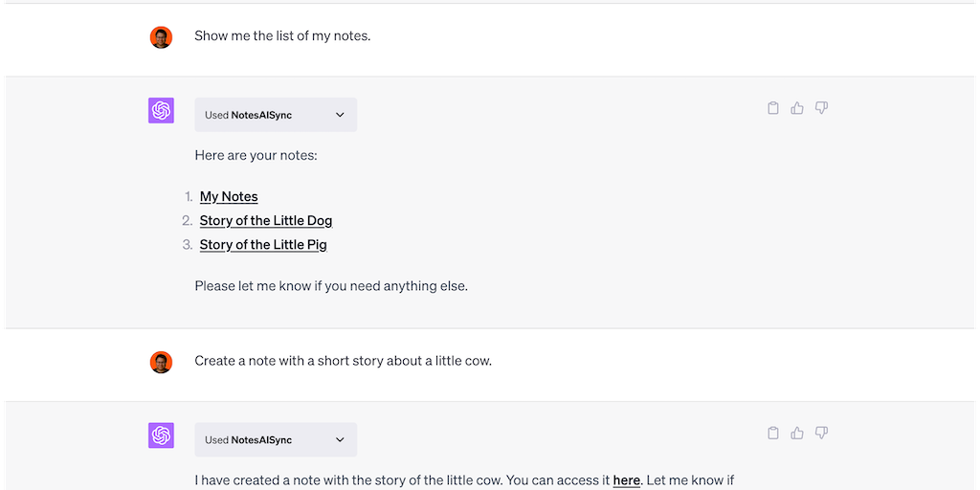The image size is (980, 490).
Task: Open the "Story of the Little Dog" note
Action: (x=266, y=220)
